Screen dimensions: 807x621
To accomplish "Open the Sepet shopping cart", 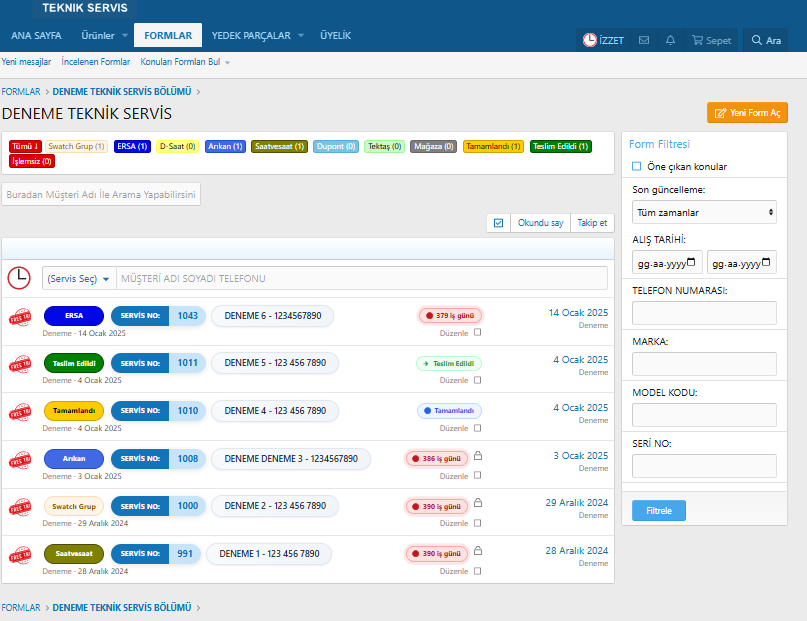I will [x=712, y=40].
